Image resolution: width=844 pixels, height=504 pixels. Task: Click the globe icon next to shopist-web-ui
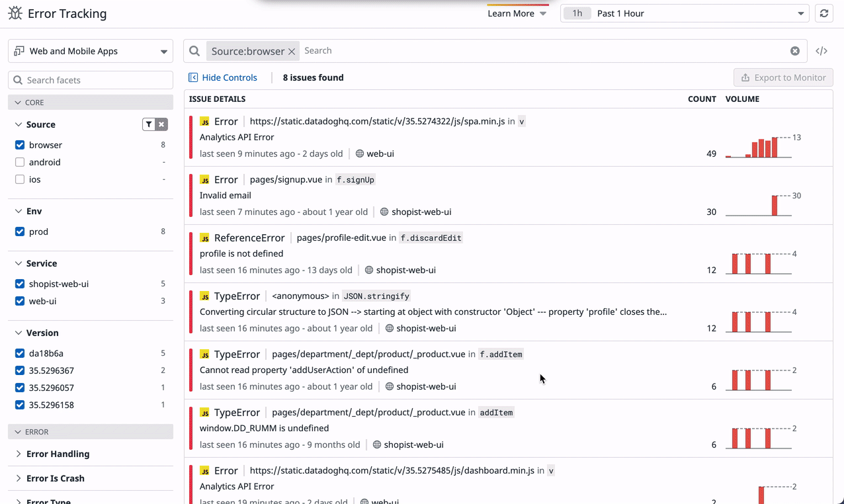pyautogui.click(x=386, y=212)
